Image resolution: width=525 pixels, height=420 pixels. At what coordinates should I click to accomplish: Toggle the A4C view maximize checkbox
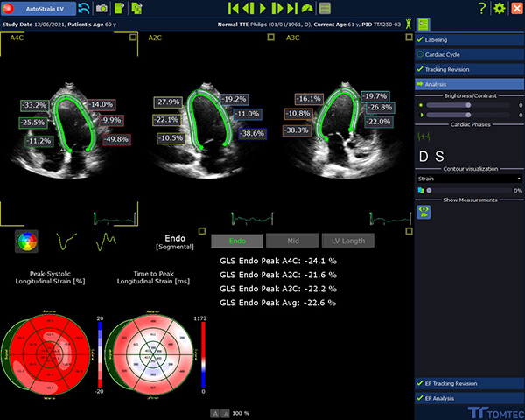click(x=131, y=38)
